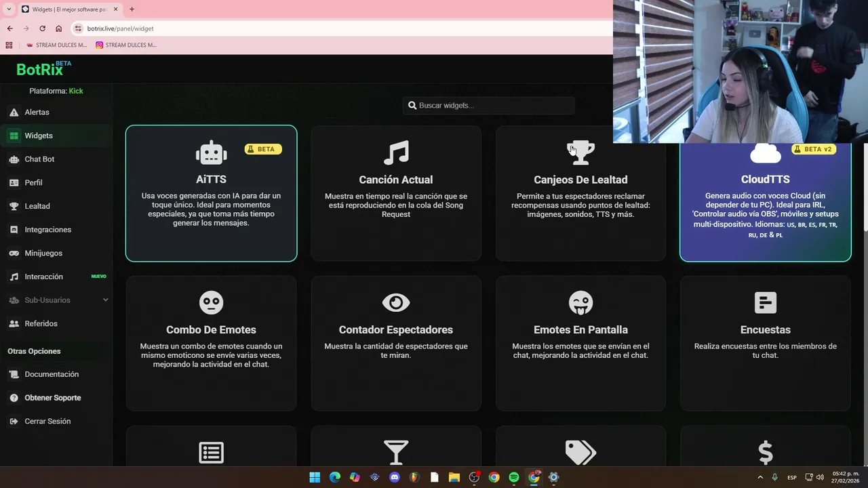The width and height of the screenshot is (868, 488).
Task: Open OBS Studio from the taskbar
Action: point(474,477)
